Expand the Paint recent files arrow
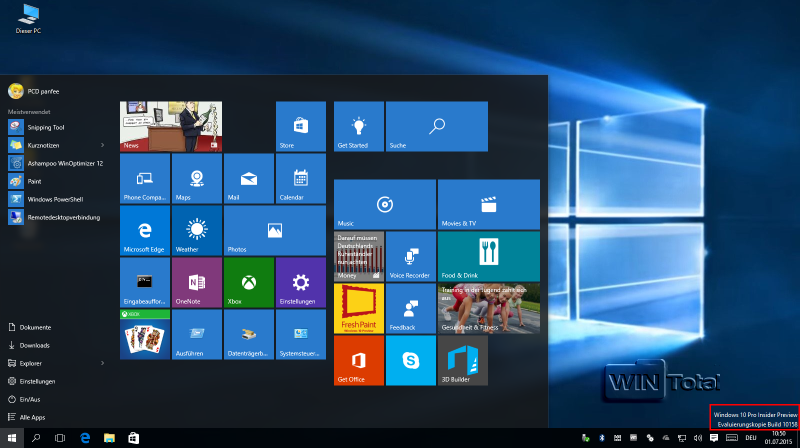This screenshot has height=448, width=800. pyautogui.click(x=103, y=181)
